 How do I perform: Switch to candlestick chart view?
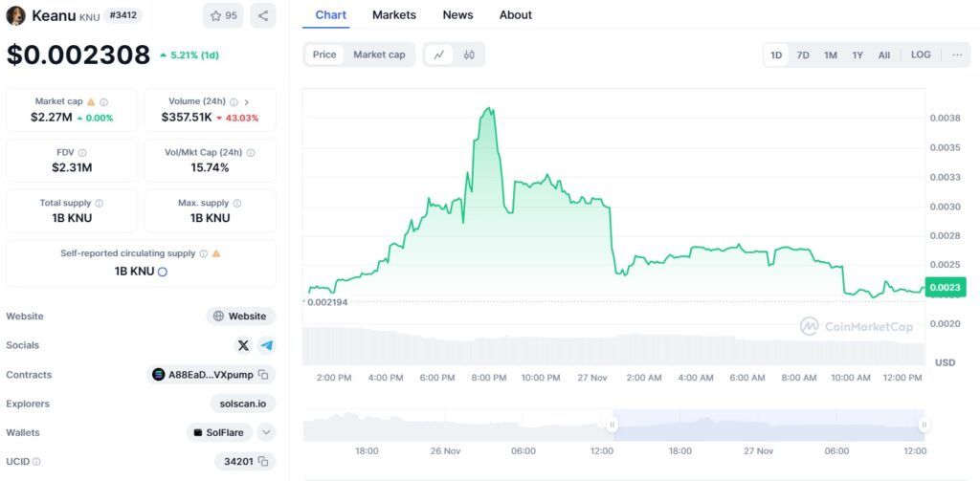click(469, 55)
